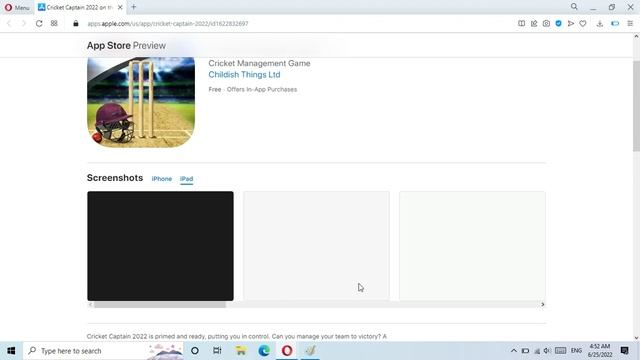Select the Cricket Captain 2022 description paragraph
Screen dimensions: 640x360
pyautogui.click(x=236, y=336)
